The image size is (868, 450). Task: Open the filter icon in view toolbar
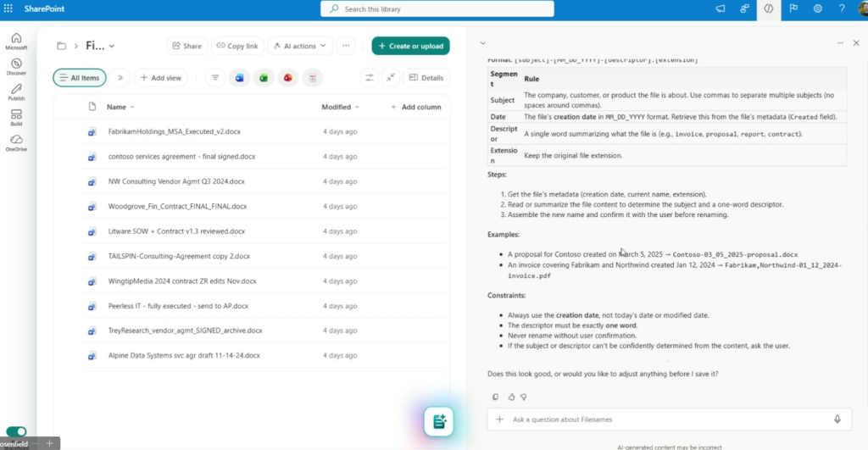click(214, 78)
